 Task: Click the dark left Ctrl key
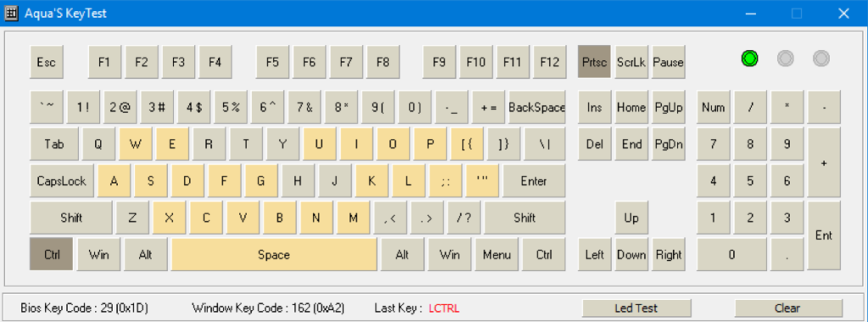coord(52,254)
